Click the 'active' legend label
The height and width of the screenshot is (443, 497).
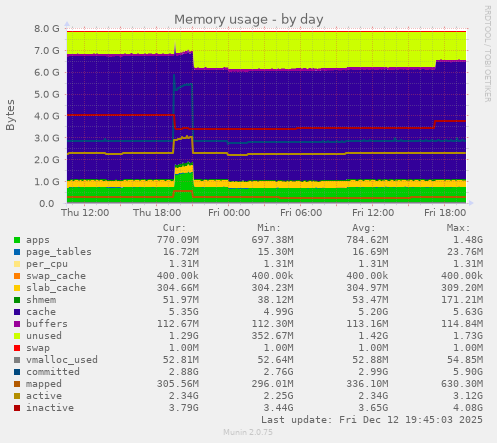[44, 396]
